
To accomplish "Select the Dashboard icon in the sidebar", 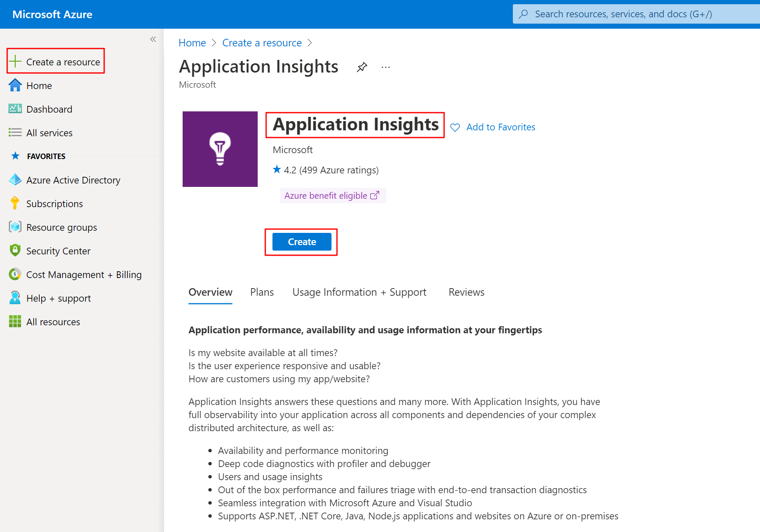I will coord(15,108).
